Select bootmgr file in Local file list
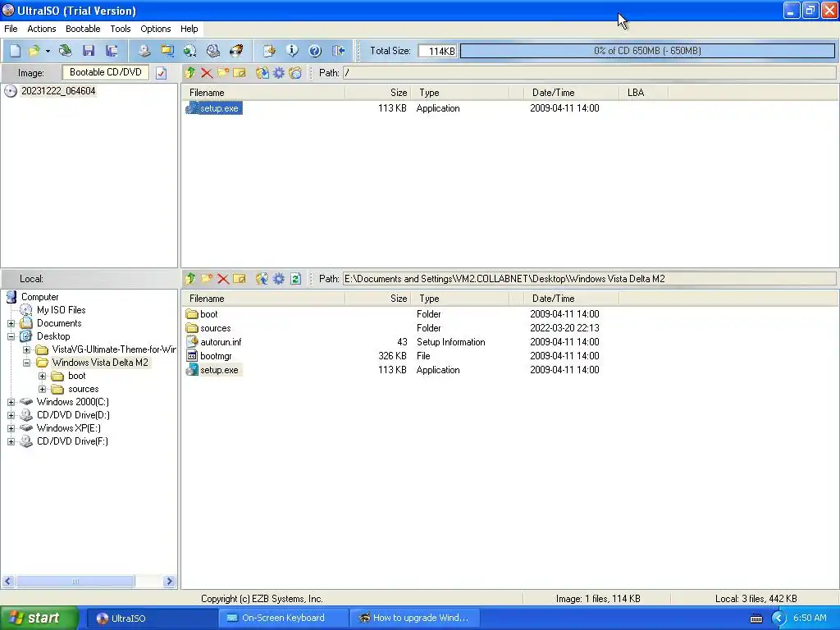840x630 pixels. click(216, 356)
